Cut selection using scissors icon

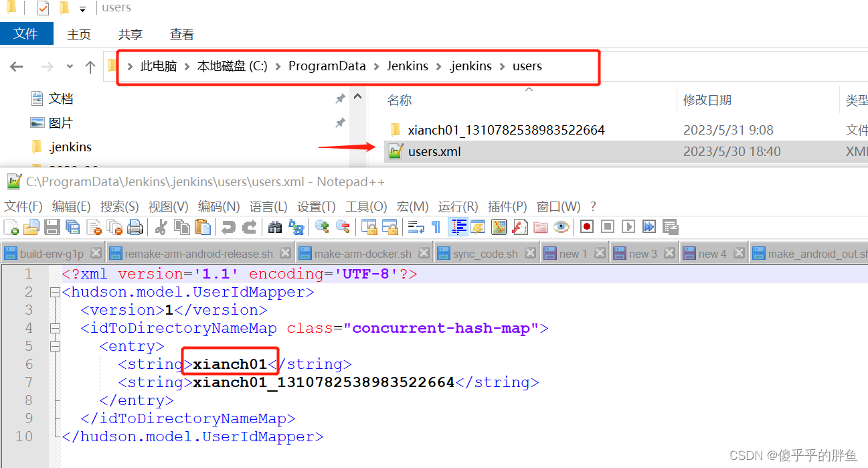[x=161, y=227]
